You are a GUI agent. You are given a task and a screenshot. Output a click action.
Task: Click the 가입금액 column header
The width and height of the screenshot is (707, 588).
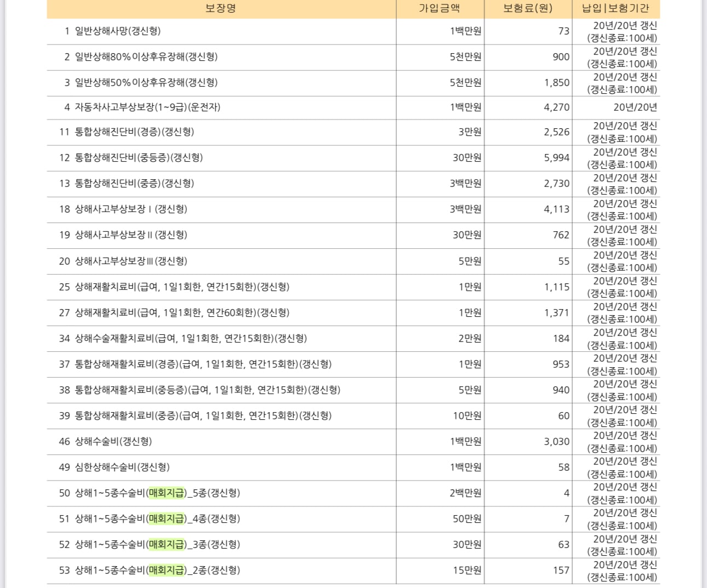440,9
